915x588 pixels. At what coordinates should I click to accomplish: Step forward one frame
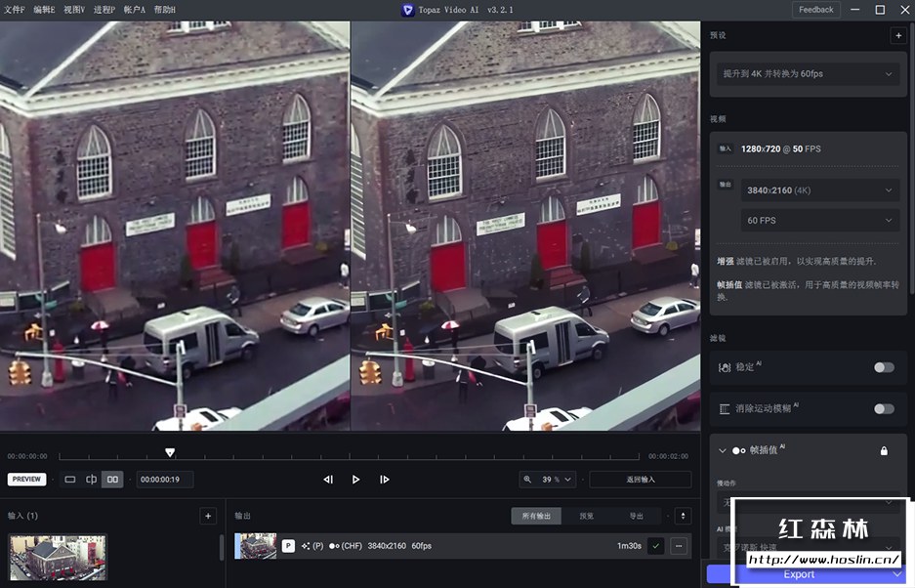click(x=385, y=480)
